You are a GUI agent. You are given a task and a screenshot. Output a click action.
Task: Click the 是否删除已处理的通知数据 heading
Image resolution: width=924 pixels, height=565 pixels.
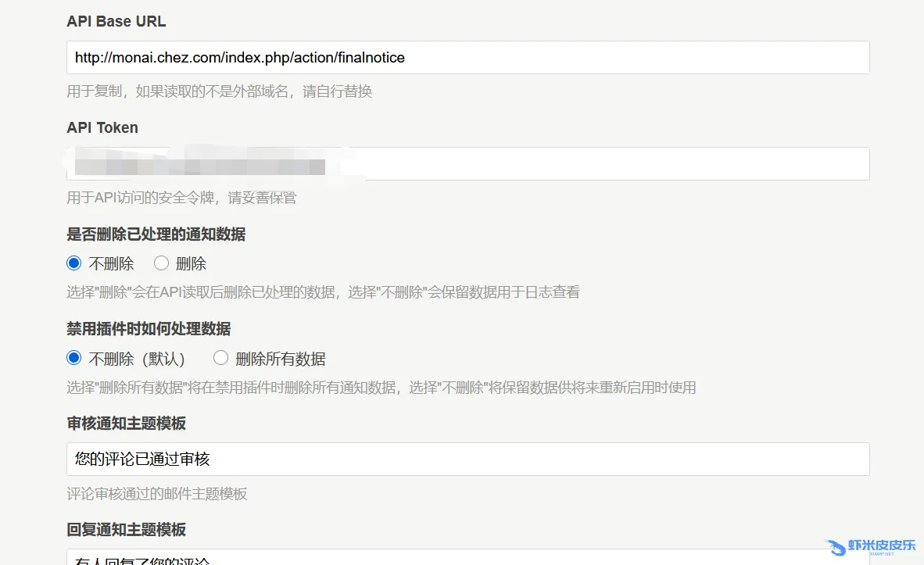156,234
